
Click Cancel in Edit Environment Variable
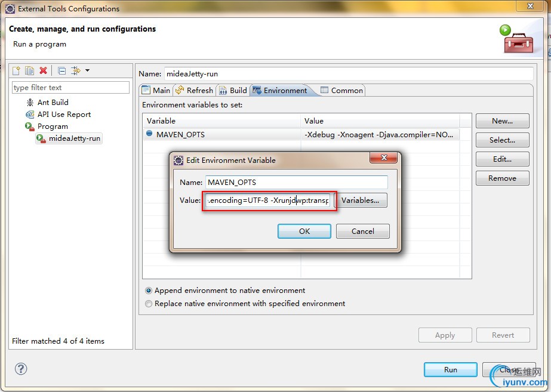(x=362, y=231)
